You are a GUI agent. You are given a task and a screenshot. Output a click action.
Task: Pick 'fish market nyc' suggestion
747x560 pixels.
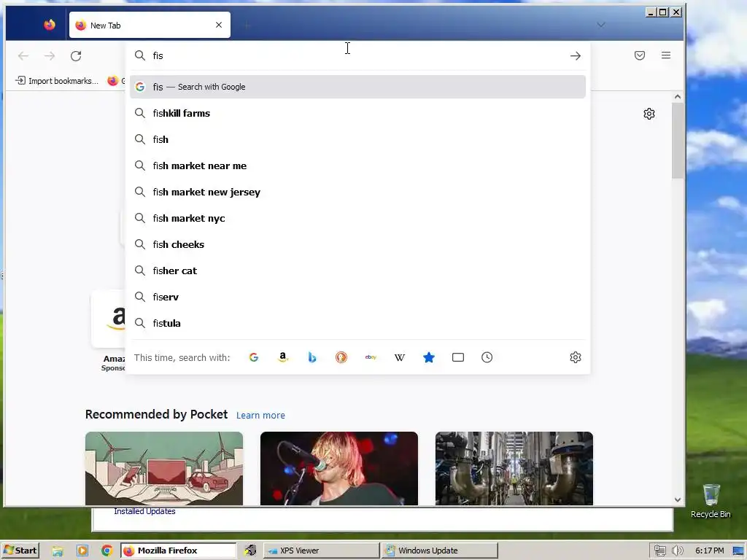point(357,217)
